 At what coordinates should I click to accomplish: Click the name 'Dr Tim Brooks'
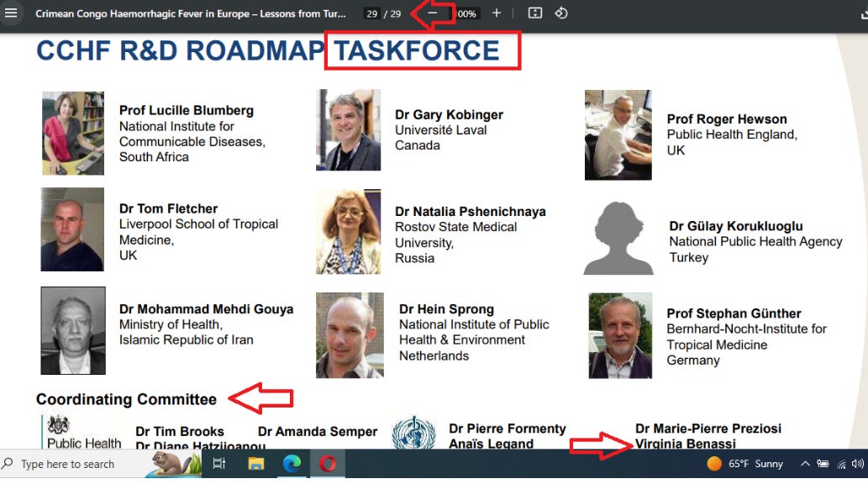180,431
